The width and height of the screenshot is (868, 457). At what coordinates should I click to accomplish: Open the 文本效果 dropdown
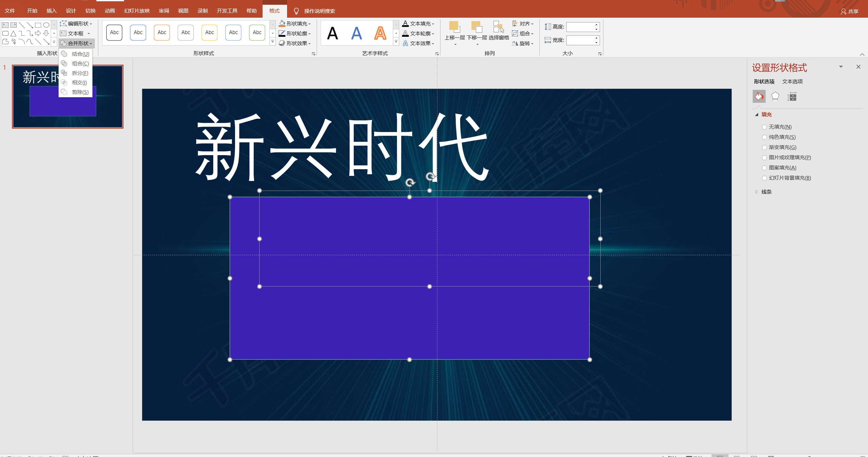418,43
